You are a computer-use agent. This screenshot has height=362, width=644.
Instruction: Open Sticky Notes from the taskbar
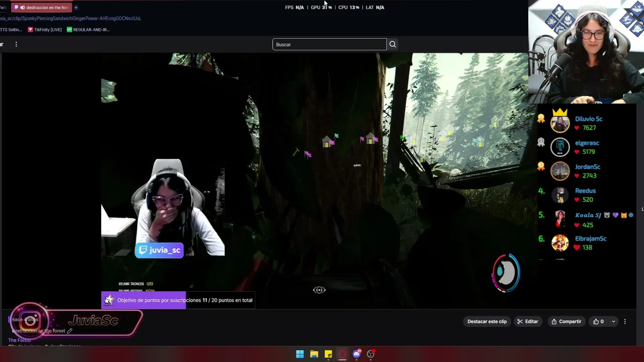tap(328, 354)
